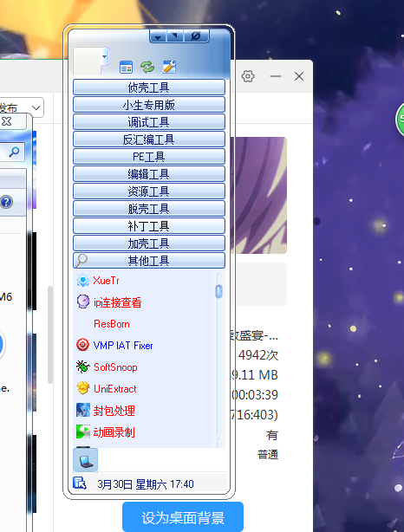The width and height of the screenshot is (404, 532).
Task: Open settings gear in wallpaper window
Action: tap(248, 76)
